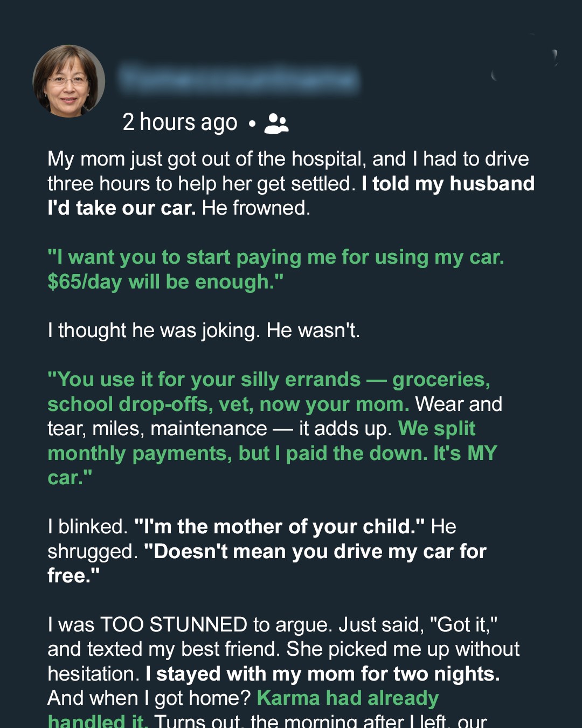Click green text "You use it for your silly errands"
This screenshot has height=728, width=582.
[x=204, y=380]
